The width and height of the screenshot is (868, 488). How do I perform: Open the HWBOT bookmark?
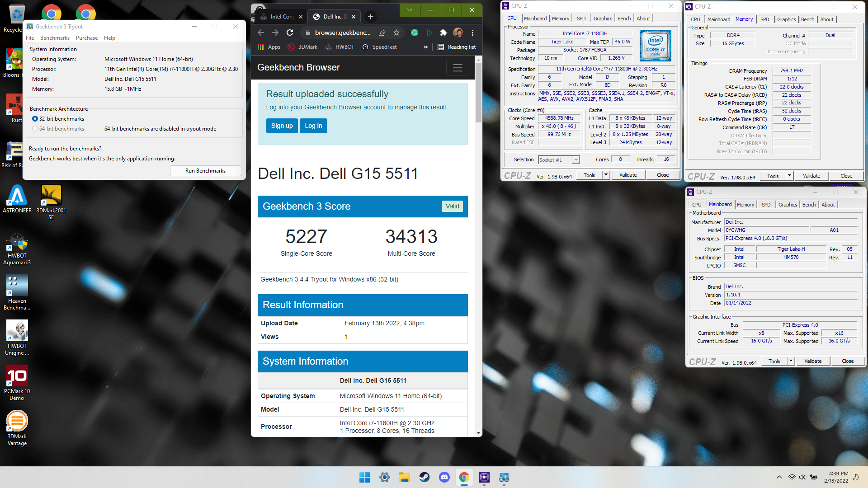click(340, 47)
